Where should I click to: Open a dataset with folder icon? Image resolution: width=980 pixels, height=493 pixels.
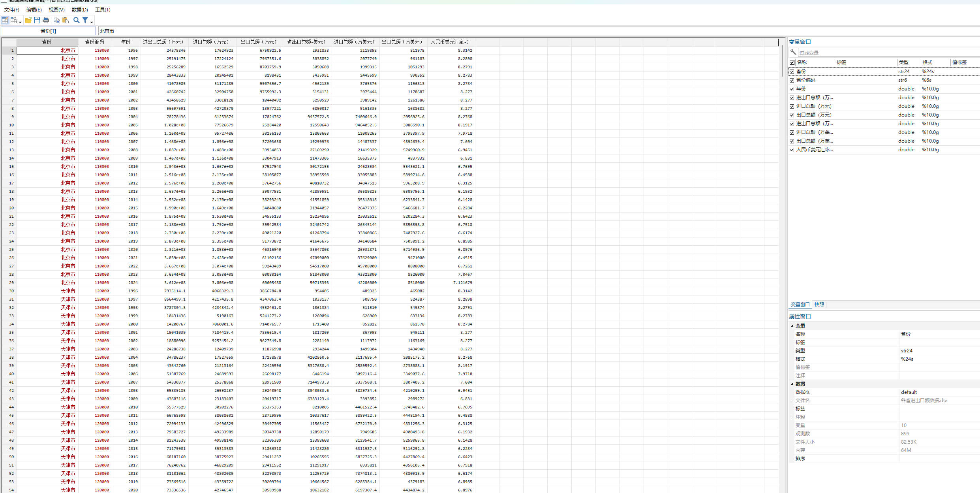coord(28,20)
